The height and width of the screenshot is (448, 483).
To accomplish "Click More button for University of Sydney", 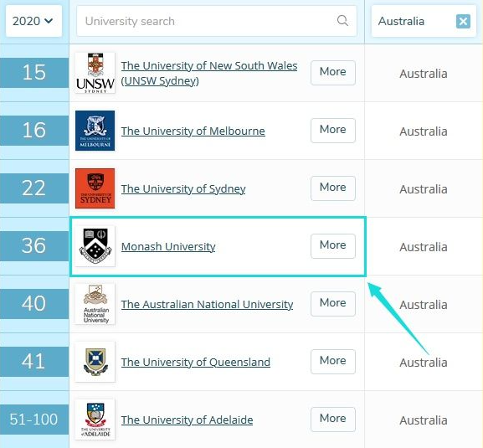I will [333, 188].
